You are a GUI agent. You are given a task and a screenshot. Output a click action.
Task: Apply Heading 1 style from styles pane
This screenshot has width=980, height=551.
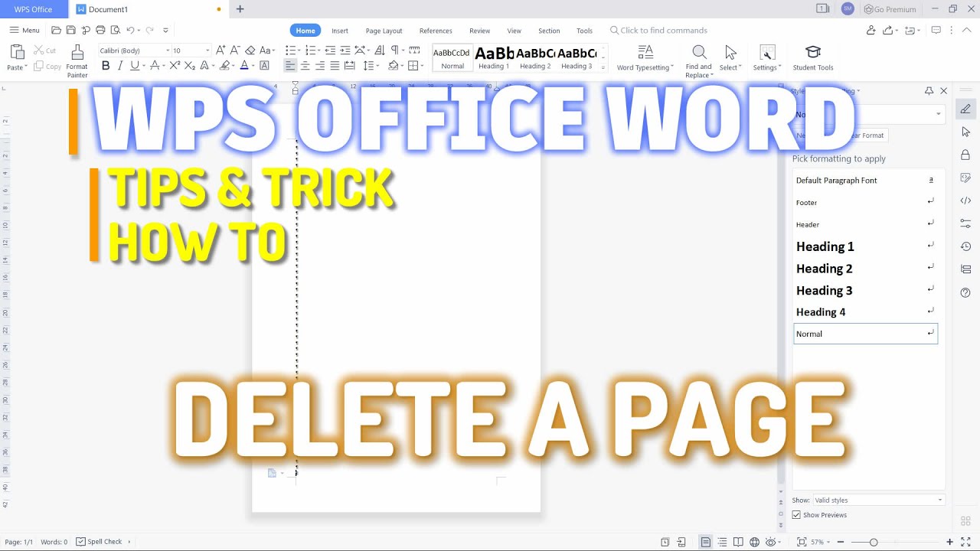[x=865, y=246]
